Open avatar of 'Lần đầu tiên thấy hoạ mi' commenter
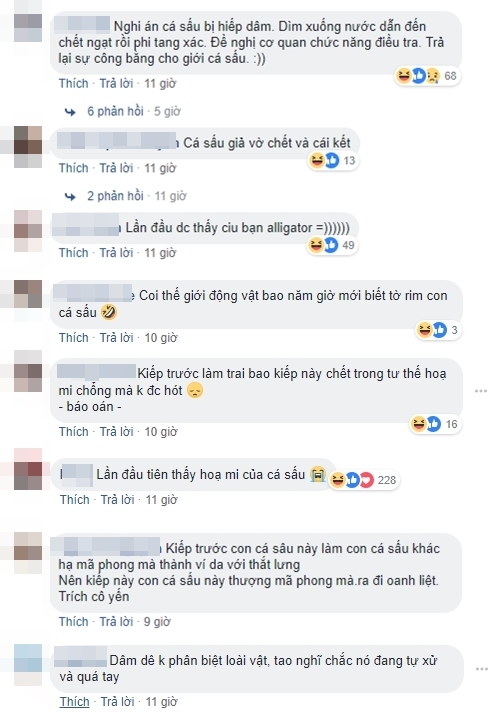The image size is (498, 716). point(28,475)
